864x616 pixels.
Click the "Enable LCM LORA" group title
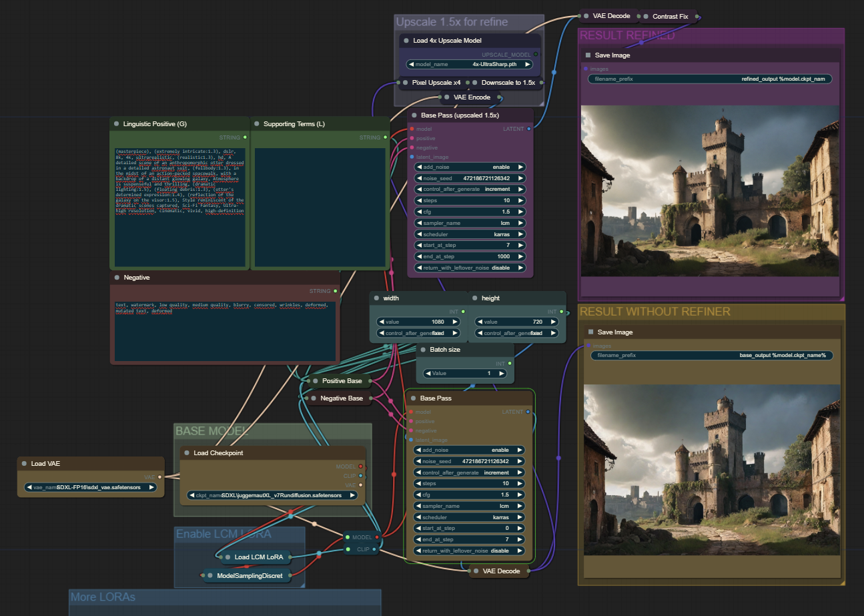click(224, 534)
